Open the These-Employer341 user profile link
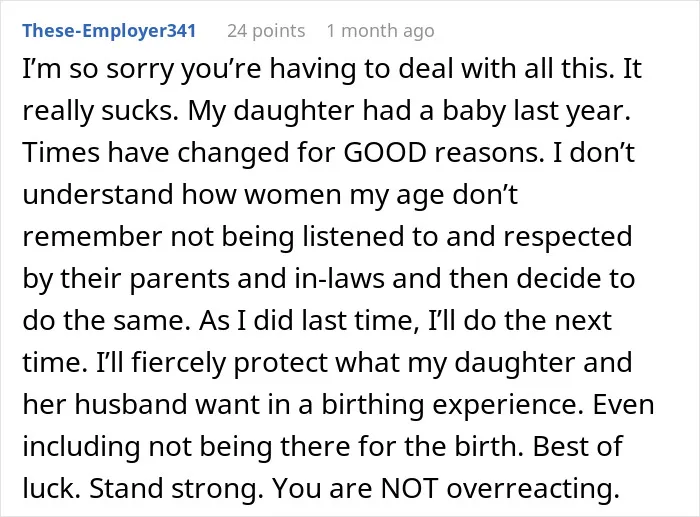The image size is (700, 517). pyautogui.click(x=109, y=31)
